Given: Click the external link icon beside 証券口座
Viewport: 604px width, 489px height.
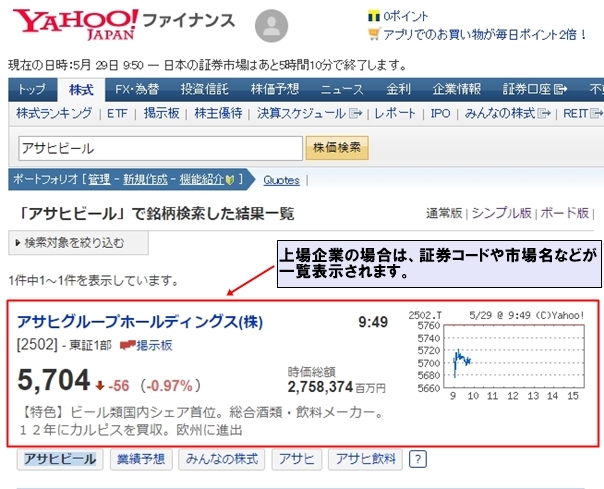Looking at the screenshot, I should click(x=560, y=89).
